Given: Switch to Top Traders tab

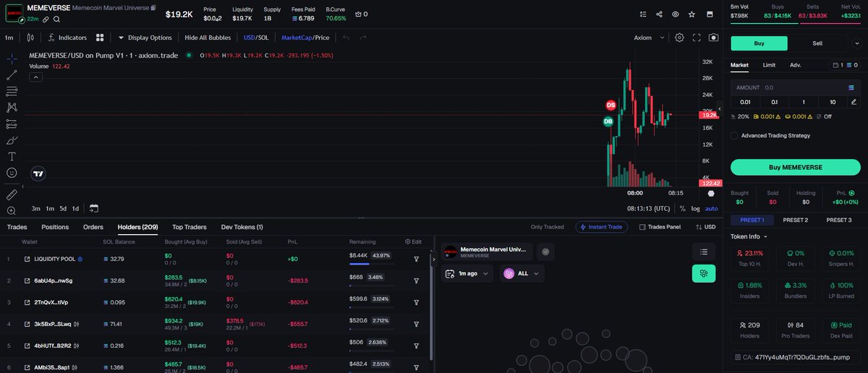Looking at the screenshot, I should click(189, 227).
